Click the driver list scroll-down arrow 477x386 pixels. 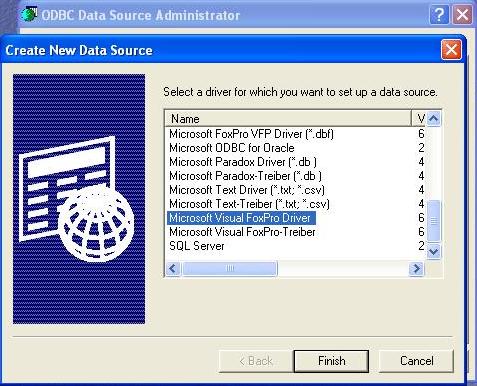coord(434,251)
